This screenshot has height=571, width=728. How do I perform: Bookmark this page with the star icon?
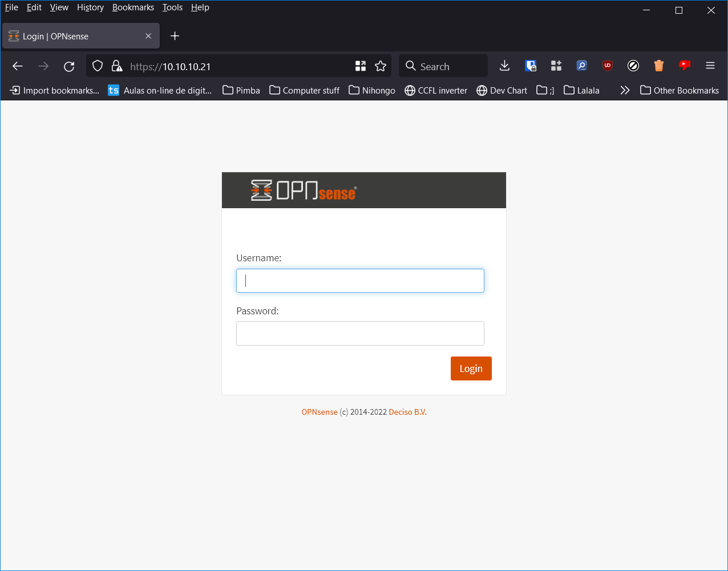pyautogui.click(x=381, y=66)
